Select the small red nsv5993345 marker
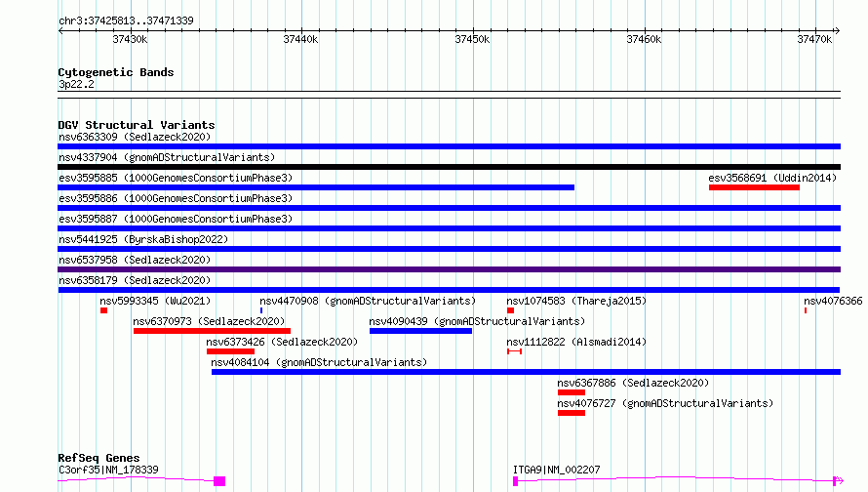Viewport: 868px width, 492px height. pyautogui.click(x=103, y=310)
